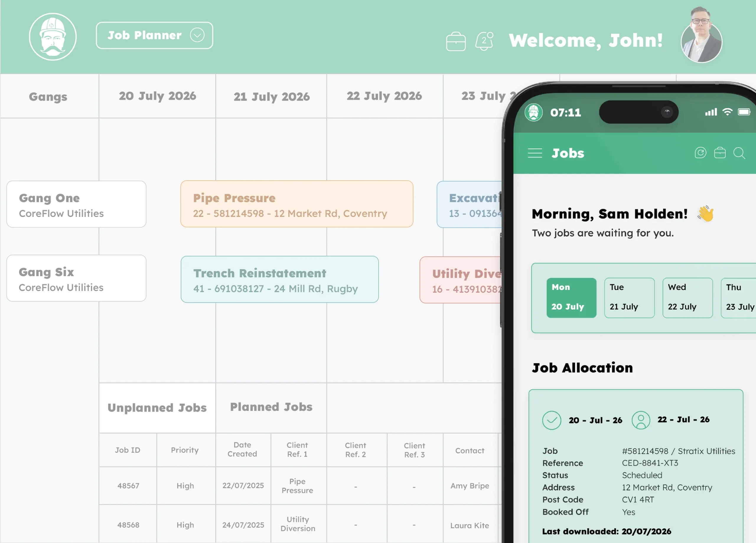Select the Thu 23 July day tile
756x543 pixels.
(739, 297)
